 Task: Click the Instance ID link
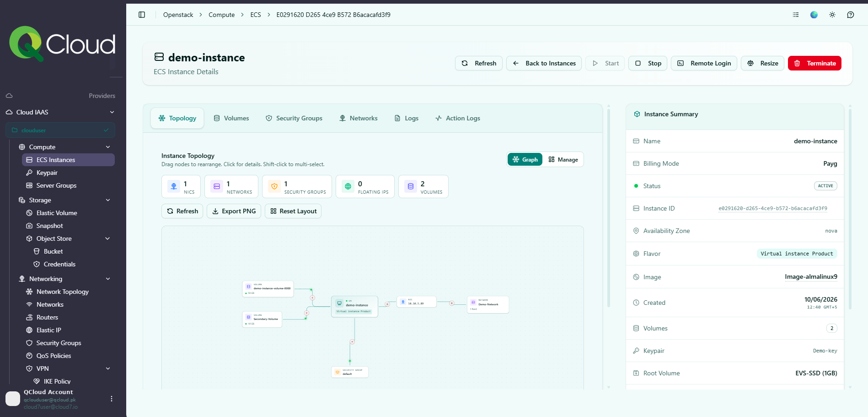tap(773, 208)
